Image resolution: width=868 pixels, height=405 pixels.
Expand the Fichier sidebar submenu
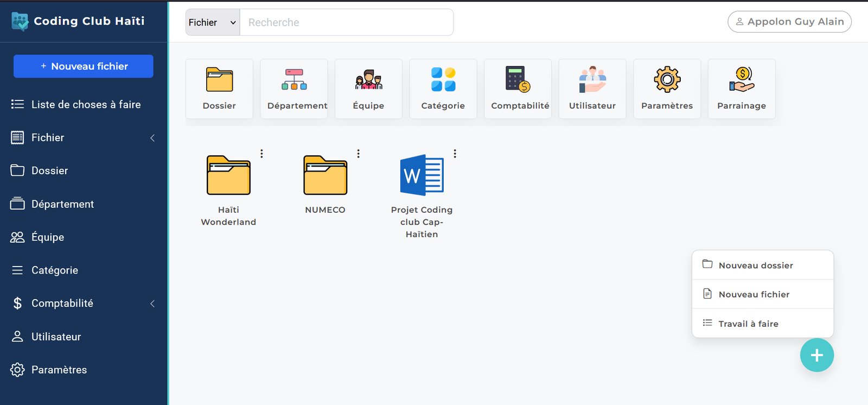pyautogui.click(x=152, y=138)
